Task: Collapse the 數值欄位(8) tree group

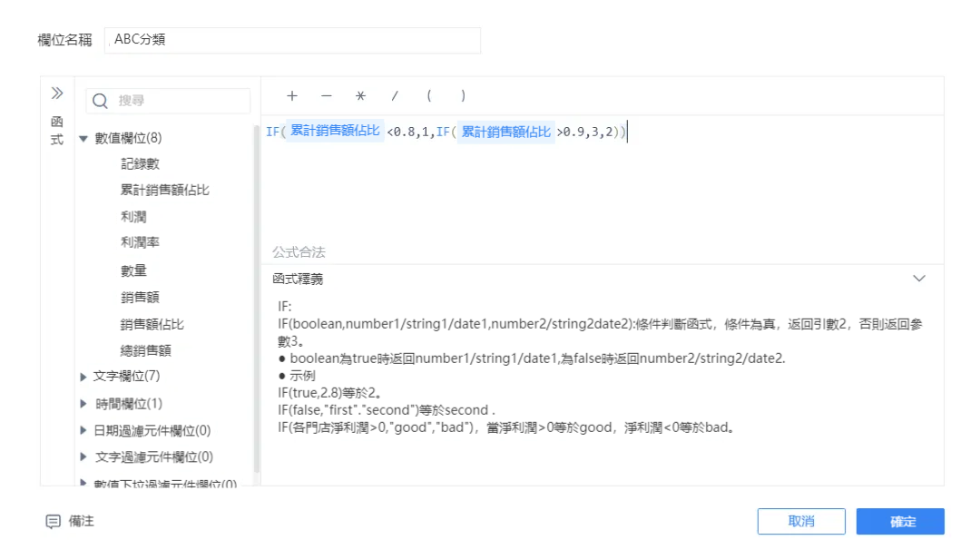Action: pos(83,138)
